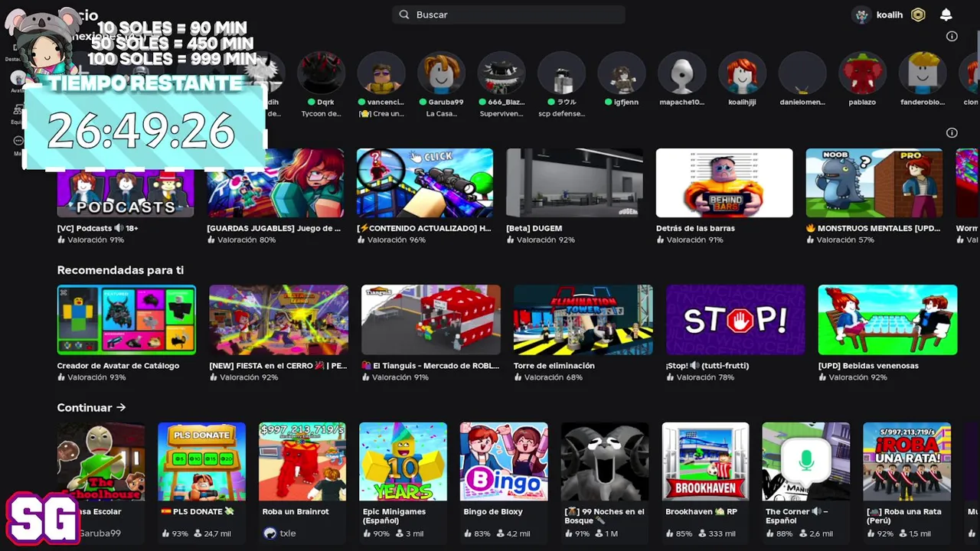This screenshot has width=980, height=551.
Task: Click 'La Casa...' status under Garuba99
Action: [441, 113]
